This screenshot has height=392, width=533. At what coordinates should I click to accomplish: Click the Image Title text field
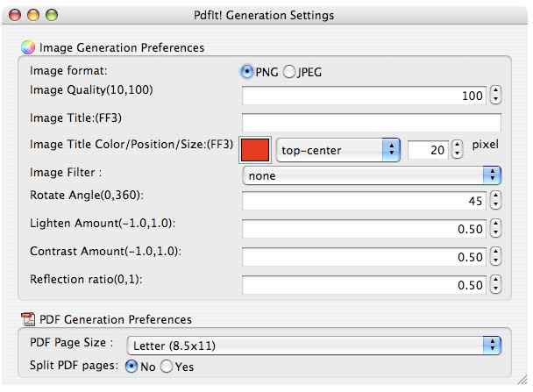(x=371, y=123)
